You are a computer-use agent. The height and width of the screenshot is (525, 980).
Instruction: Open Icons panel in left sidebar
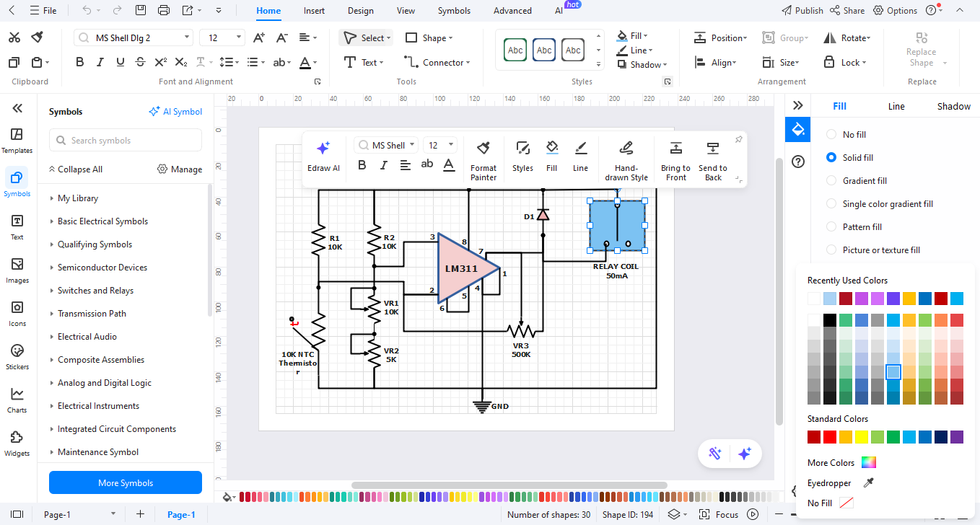(x=17, y=314)
